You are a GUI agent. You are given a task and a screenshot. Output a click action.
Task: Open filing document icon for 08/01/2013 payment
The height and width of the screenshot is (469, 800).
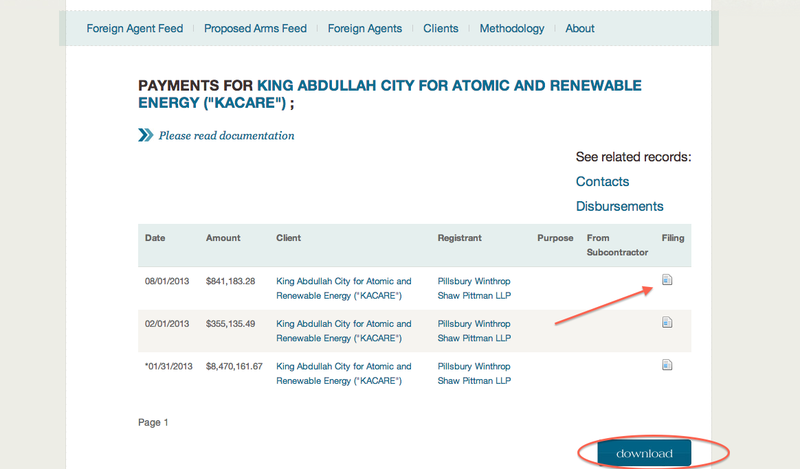(667, 280)
